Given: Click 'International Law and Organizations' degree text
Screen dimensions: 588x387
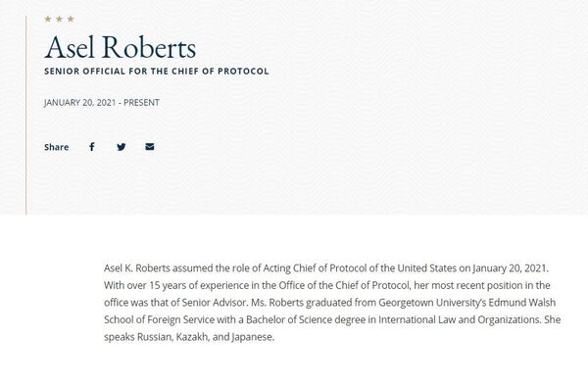Looking at the screenshot, I should 460,319.
